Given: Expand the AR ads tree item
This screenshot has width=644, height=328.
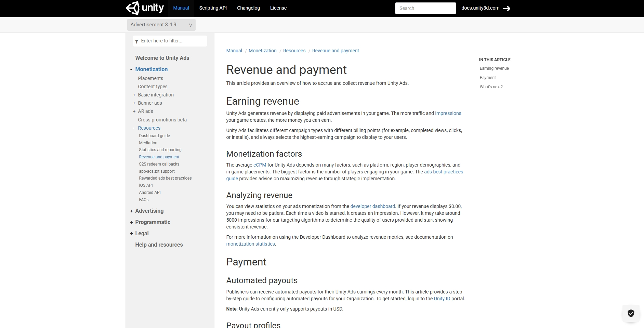Looking at the screenshot, I should [x=134, y=111].
